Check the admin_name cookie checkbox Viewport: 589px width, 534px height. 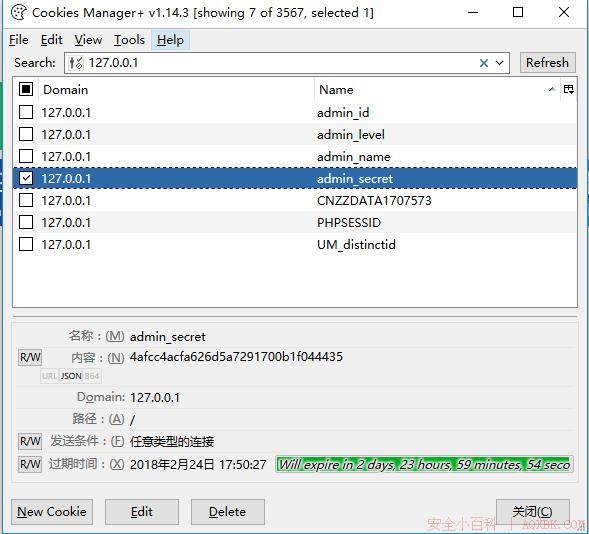point(26,156)
